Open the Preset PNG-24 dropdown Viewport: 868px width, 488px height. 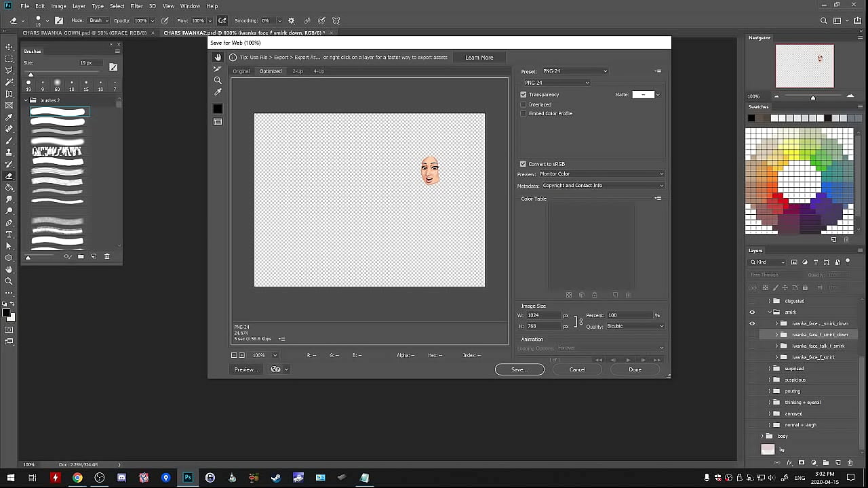click(574, 71)
